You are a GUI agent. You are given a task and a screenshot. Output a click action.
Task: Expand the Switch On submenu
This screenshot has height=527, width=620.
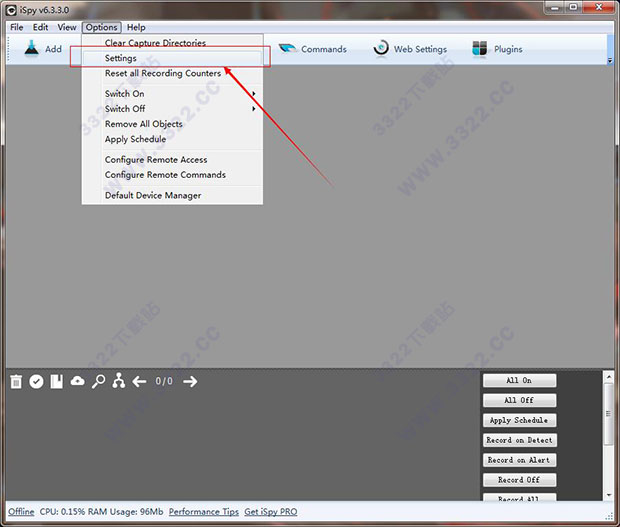[x=172, y=94]
